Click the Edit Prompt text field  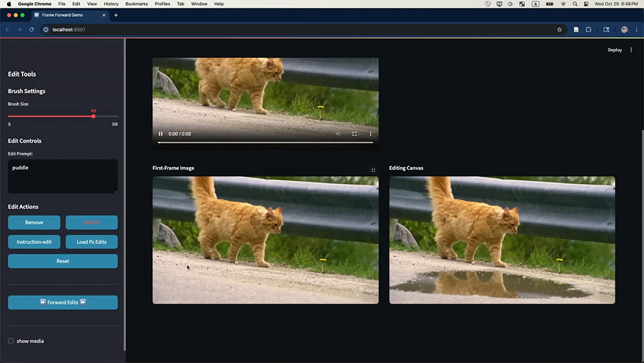click(x=62, y=176)
